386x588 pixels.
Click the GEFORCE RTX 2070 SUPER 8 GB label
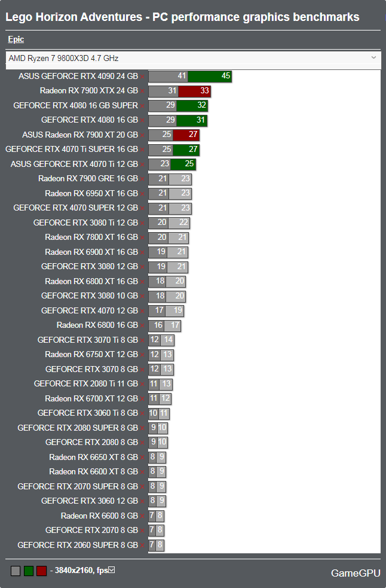(78, 486)
